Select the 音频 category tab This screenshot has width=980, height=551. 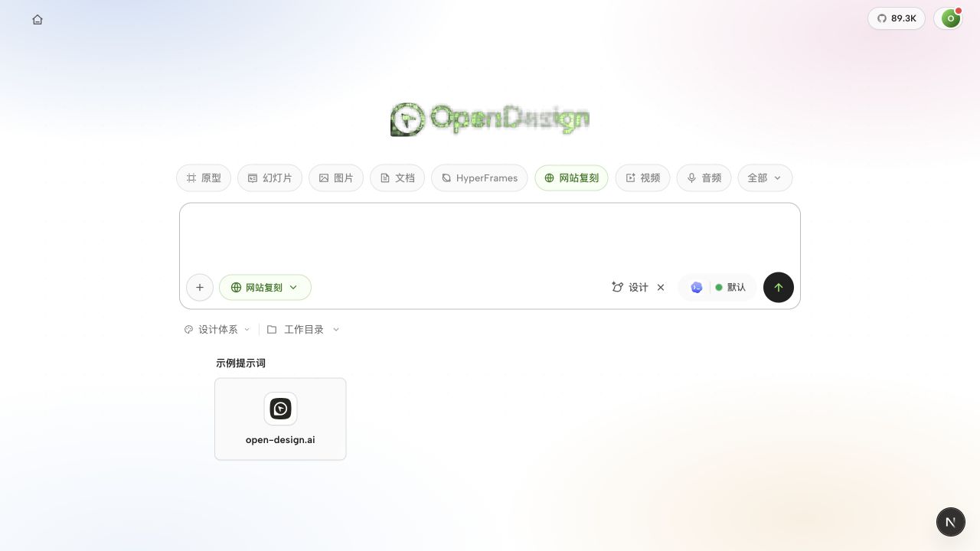click(x=704, y=178)
